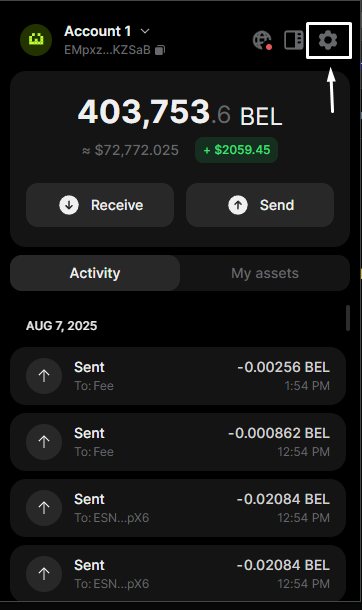Open the 1:54 PM fee transaction

pos(178,376)
